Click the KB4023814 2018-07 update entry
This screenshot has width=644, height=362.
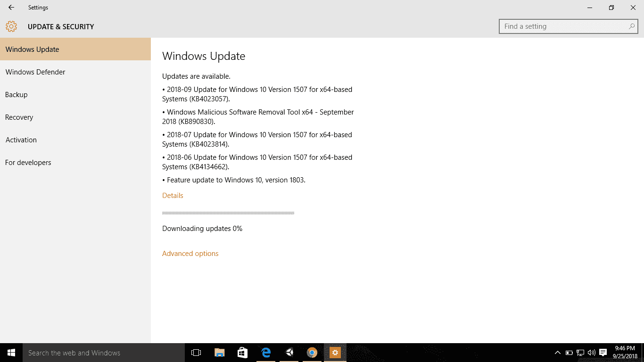coord(257,139)
